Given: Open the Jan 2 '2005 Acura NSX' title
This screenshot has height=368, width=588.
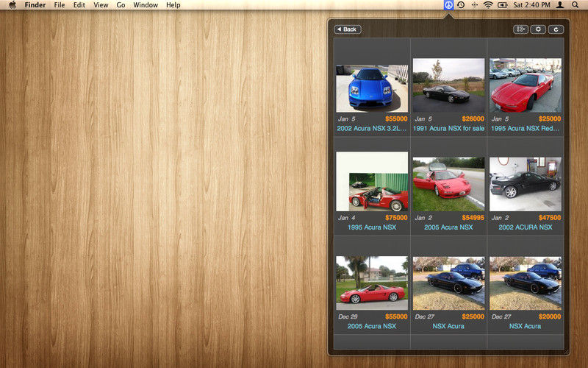Looking at the screenshot, I should coord(448,227).
